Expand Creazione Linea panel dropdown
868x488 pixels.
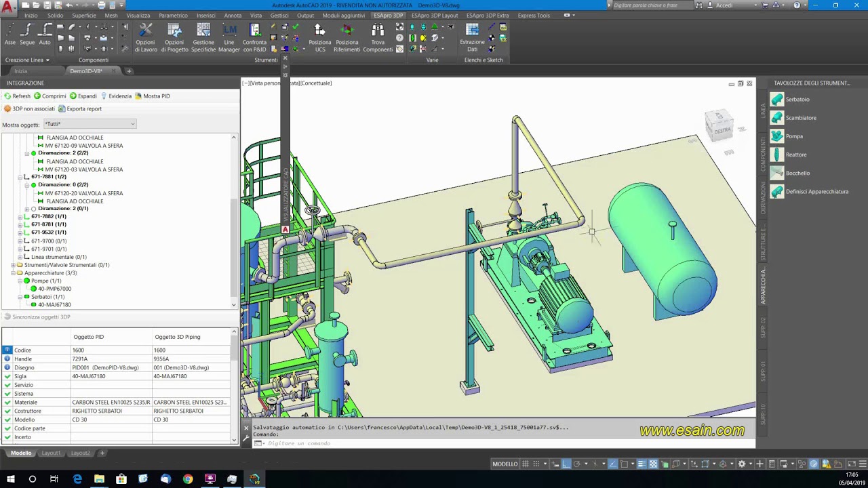click(x=27, y=60)
